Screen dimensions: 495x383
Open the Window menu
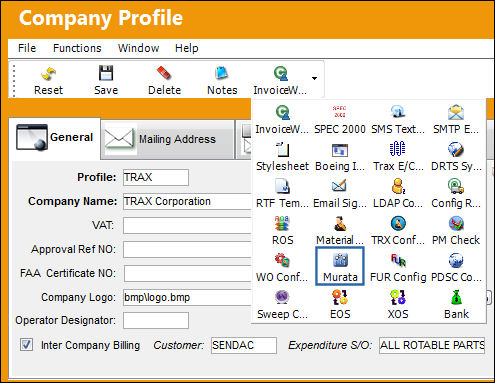(138, 48)
